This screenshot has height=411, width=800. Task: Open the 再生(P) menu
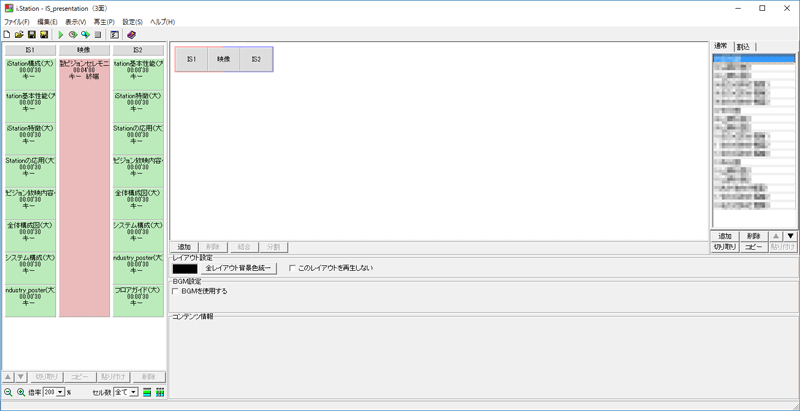[x=103, y=21]
